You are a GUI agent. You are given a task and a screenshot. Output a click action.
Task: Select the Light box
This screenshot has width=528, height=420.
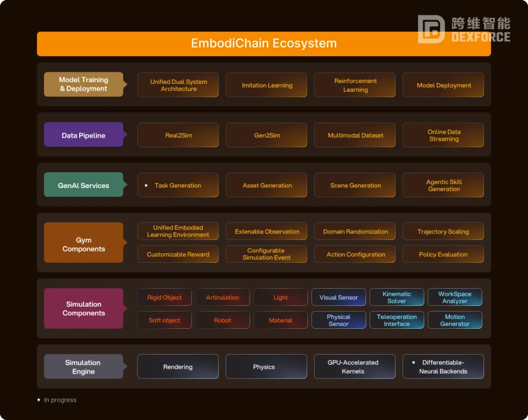281,297
